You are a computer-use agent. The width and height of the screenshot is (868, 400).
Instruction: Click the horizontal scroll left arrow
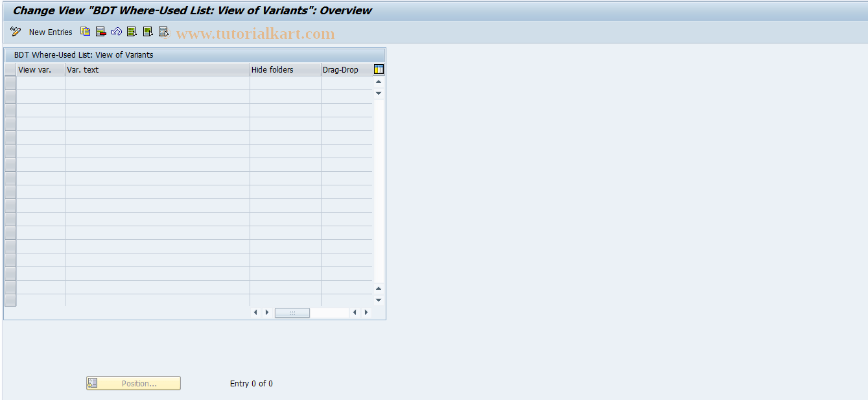point(255,312)
